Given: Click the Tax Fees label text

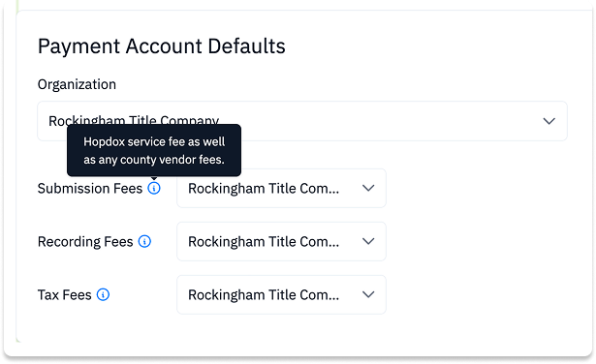Looking at the screenshot, I should 65,295.
